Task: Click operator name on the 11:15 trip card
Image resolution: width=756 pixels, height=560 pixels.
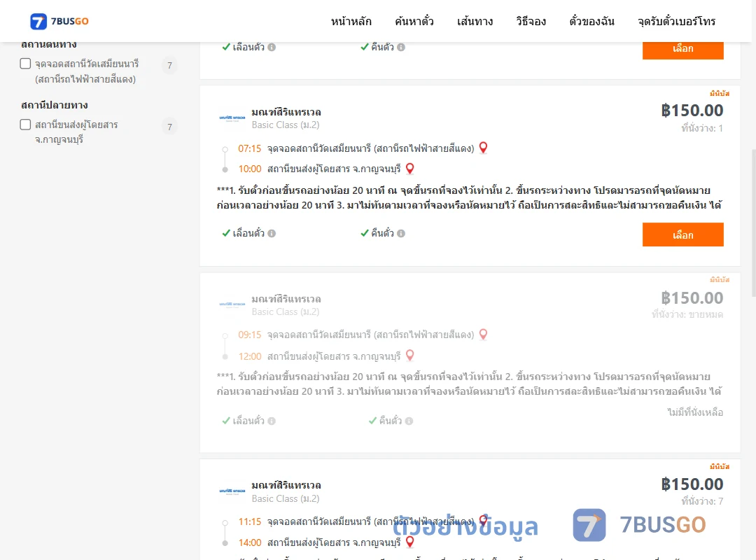Action: click(x=286, y=485)
